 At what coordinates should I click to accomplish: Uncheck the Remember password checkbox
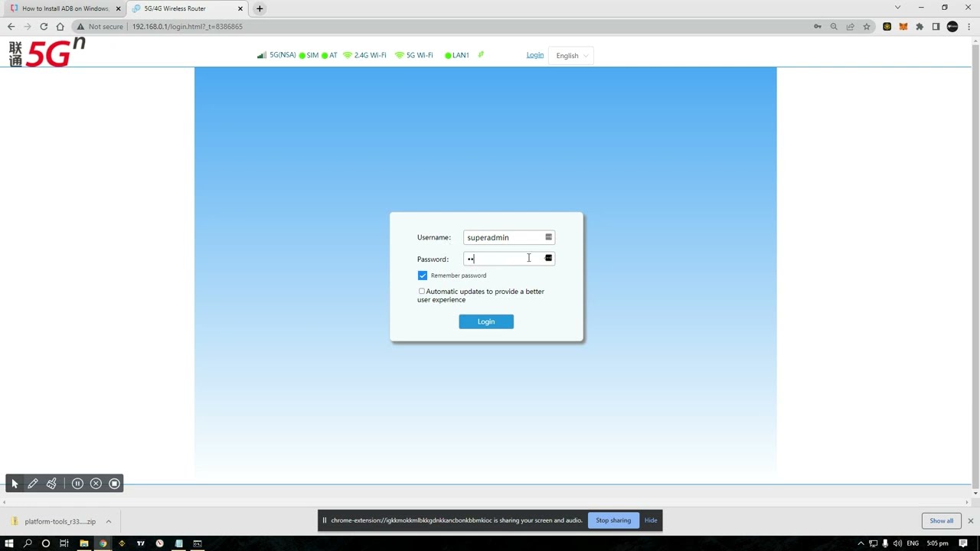click(423, 275)
